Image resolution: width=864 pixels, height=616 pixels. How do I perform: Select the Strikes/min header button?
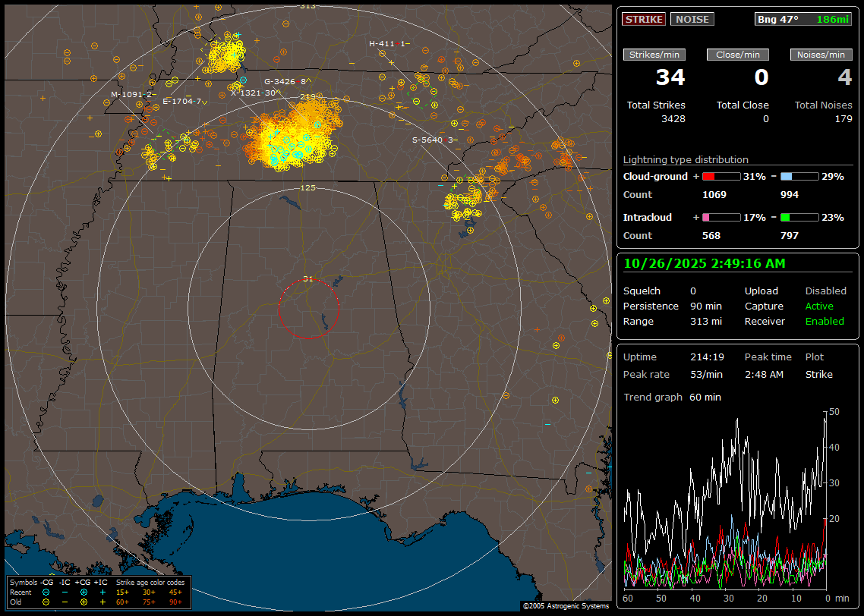pos(654,55)
